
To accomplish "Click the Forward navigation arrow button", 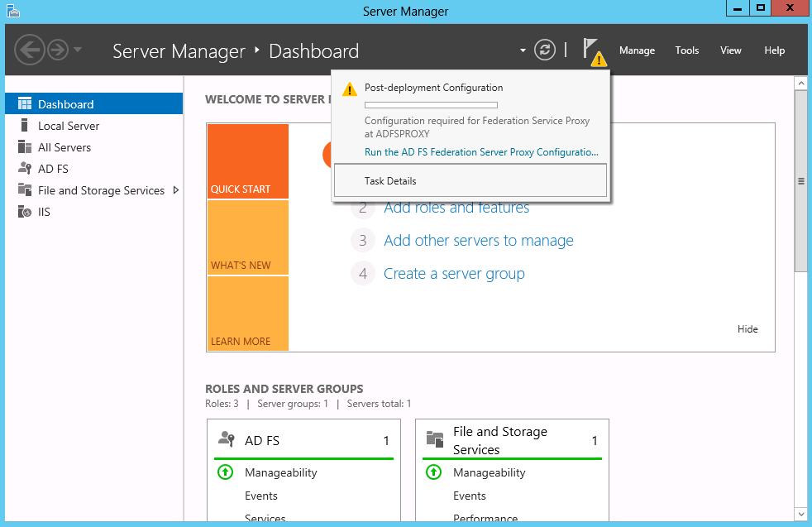I will [58, 50].
